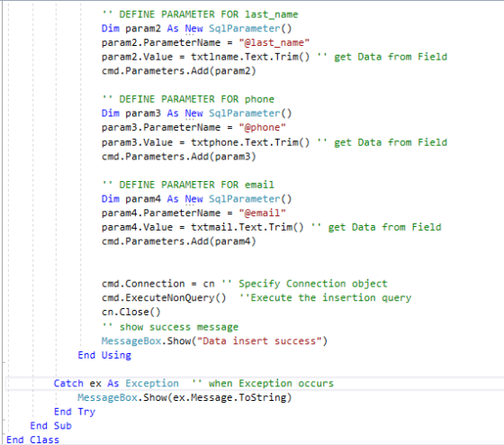Select the "@last_name" string literal

[x=274, y=43]
